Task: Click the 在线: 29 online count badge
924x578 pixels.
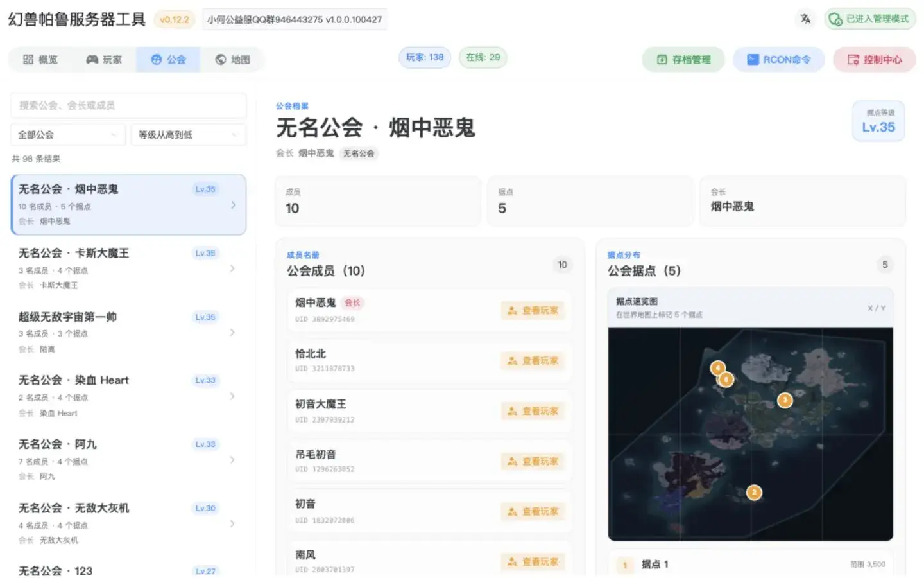Action: (x=483, y=57)
